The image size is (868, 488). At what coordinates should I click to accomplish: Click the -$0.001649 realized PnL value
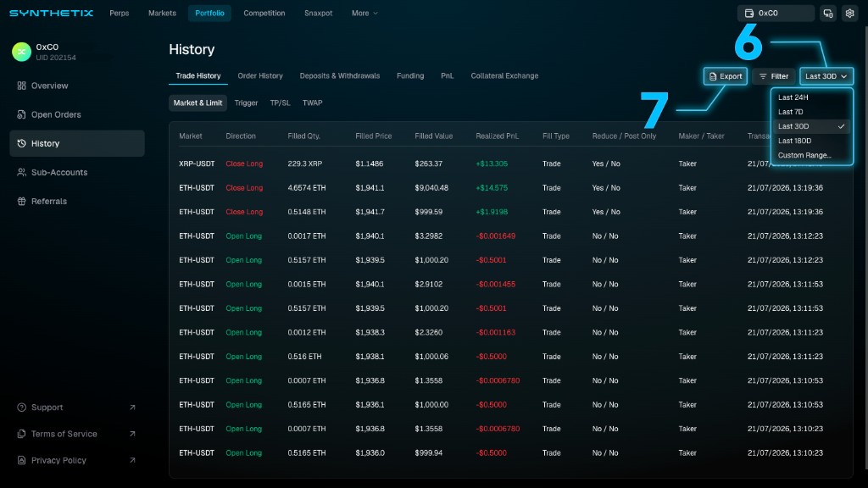pos(495,236)
